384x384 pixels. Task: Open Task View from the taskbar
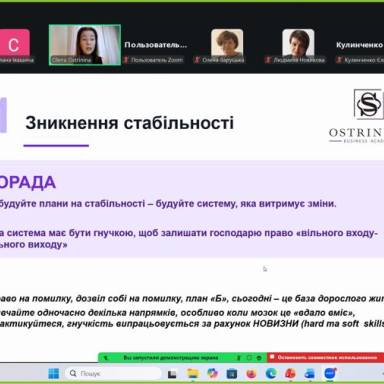click(172, 374)
